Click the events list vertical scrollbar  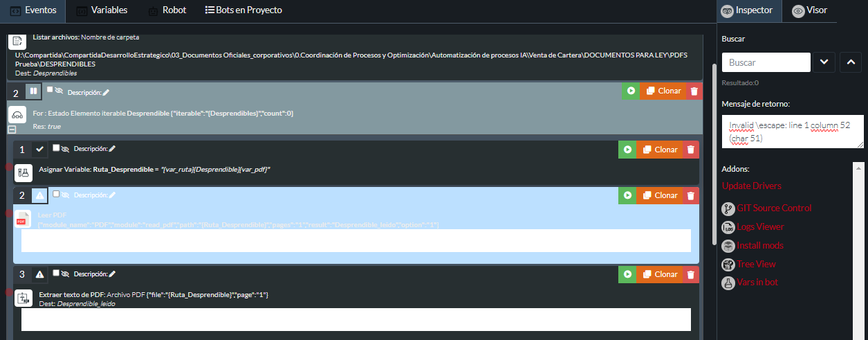(712, 152)
